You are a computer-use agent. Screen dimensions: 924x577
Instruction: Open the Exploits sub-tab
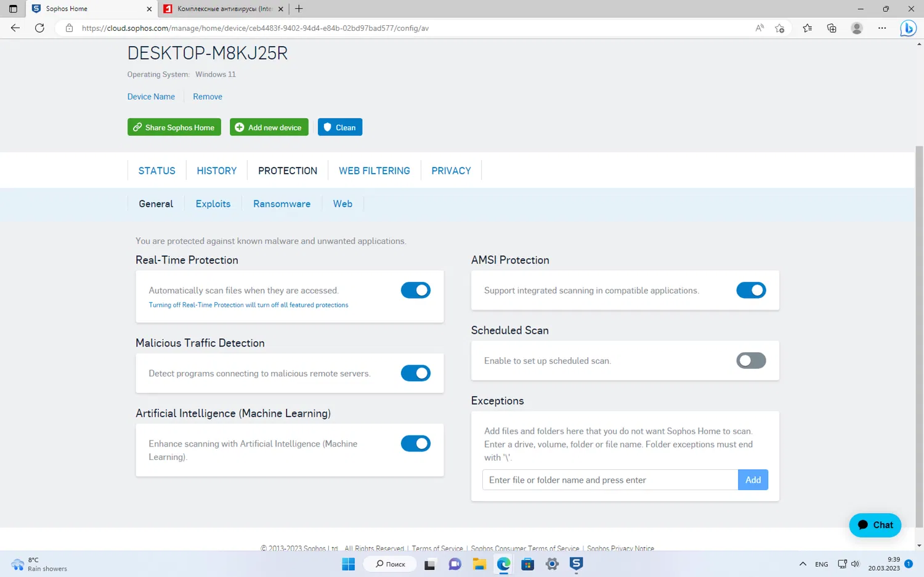(x=213, y=204)
